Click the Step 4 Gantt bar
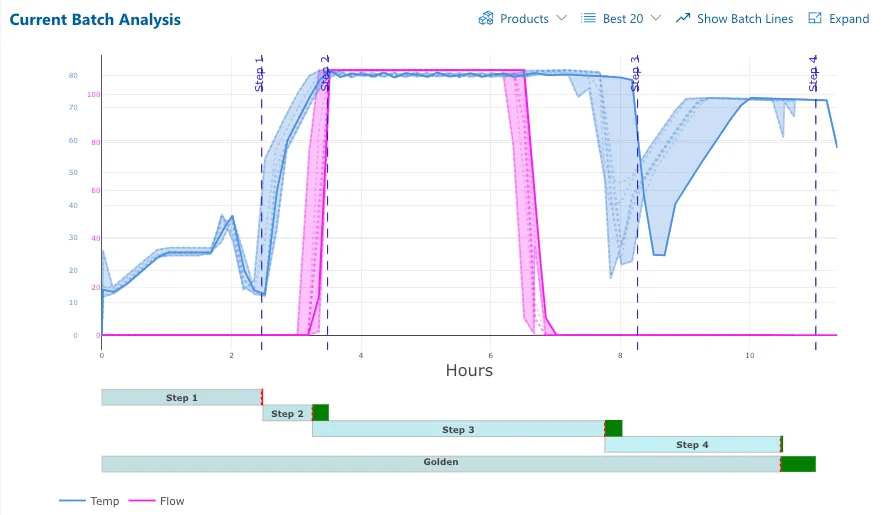 pos(693,444)
